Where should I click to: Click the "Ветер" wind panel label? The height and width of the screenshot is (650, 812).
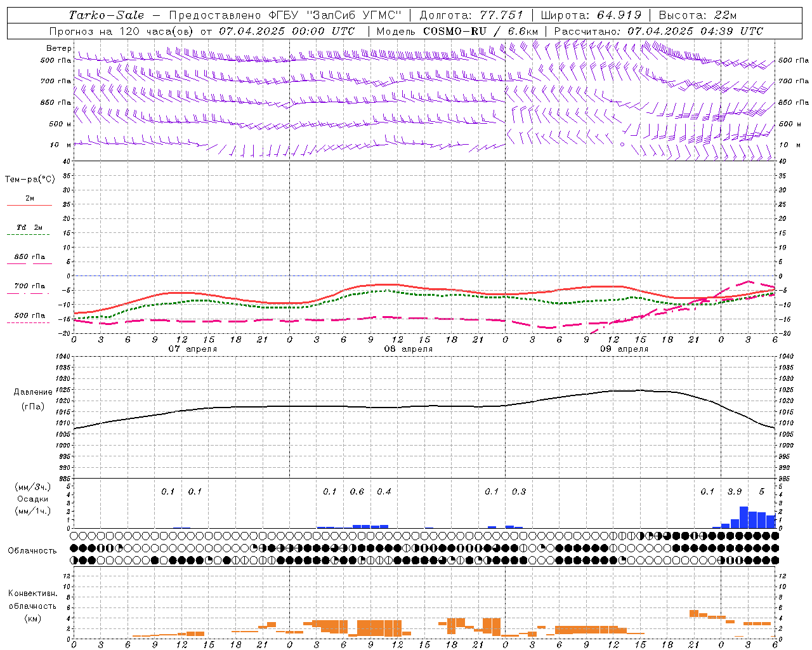59,48
